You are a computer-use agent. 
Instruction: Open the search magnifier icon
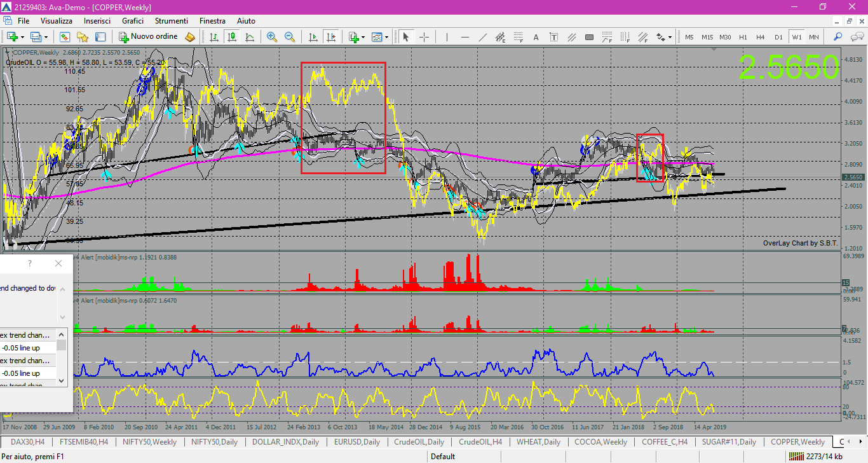pos(837,37)
